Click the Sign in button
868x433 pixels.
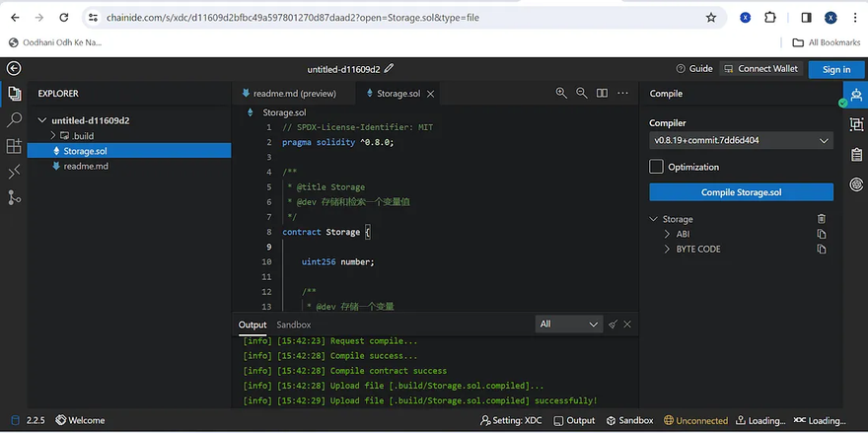(835, 69)
